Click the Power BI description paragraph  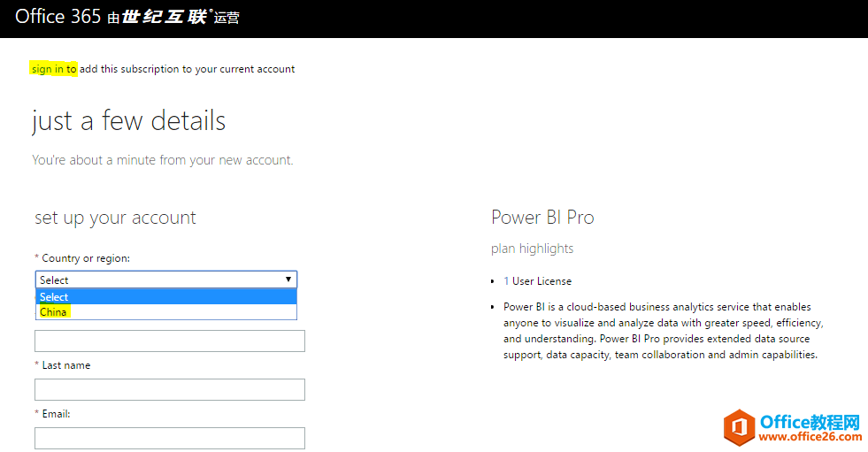664,331
